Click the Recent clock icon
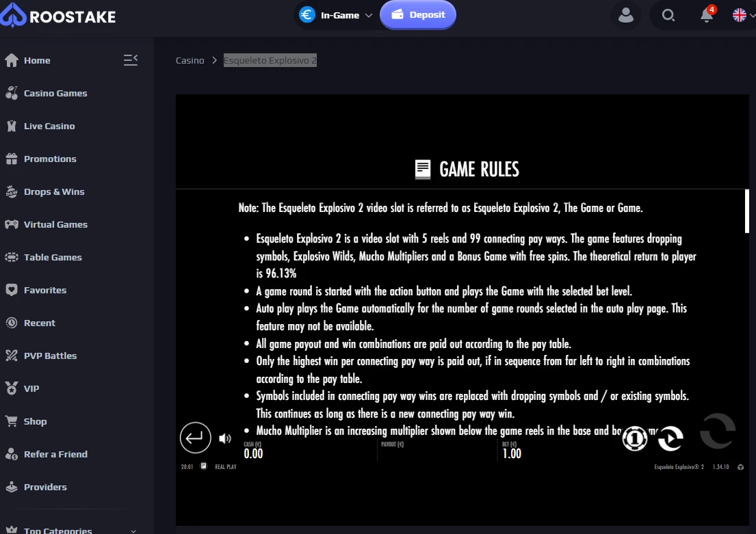This screenshot has height=534, width=756. click(x=12, y=323)
